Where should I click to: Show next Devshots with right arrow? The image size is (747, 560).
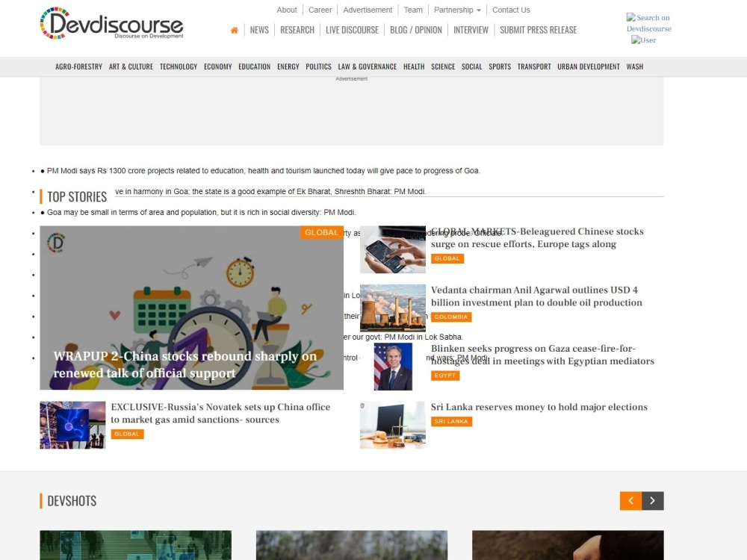653,500
